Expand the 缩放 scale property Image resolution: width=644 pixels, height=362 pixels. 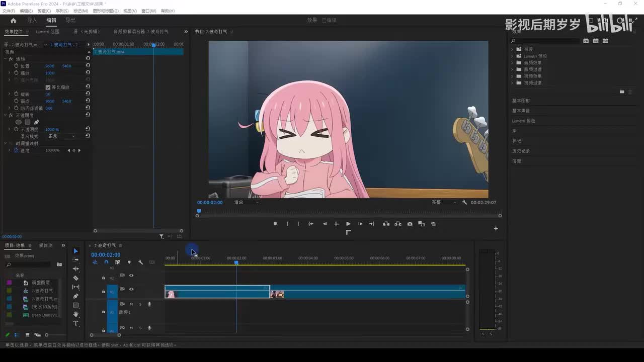pos(9,73)
